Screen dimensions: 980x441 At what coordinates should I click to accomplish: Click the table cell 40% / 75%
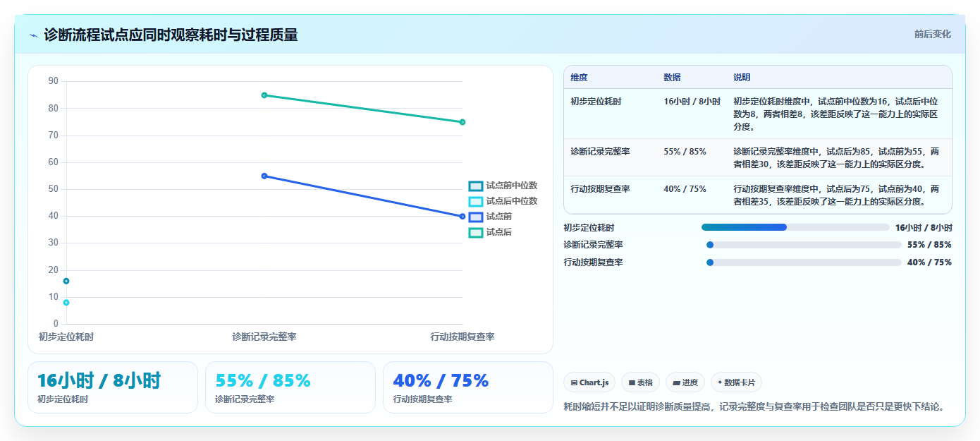click(x=685, y=189)
